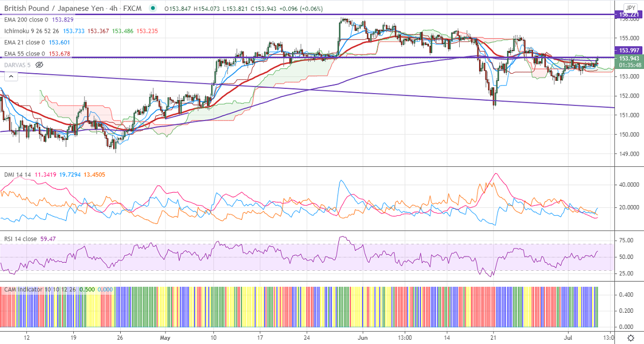Select the DMI 14 14 indicator legend
Image resolution: width=644 pixels, height=344 pixels.
[x=17, y=174]
